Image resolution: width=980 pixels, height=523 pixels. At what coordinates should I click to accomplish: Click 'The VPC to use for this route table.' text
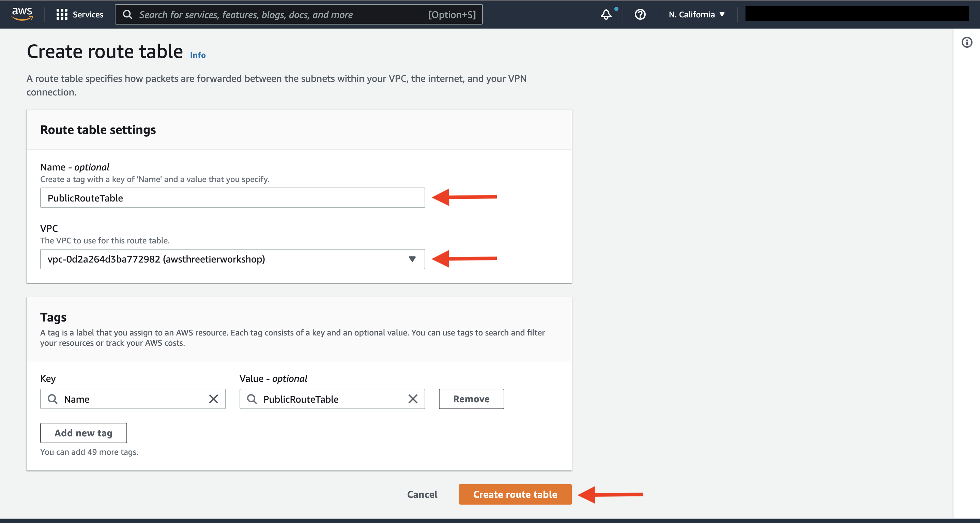(105, 241)
